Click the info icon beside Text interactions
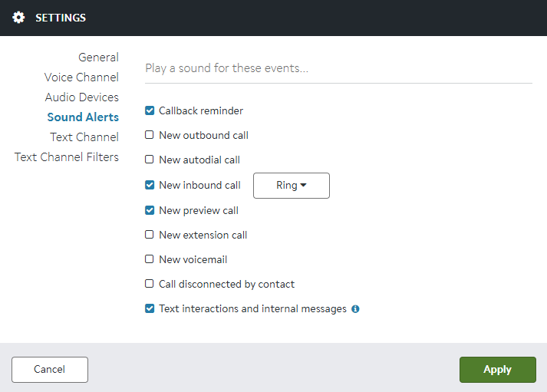 click(x=355, y=309)
